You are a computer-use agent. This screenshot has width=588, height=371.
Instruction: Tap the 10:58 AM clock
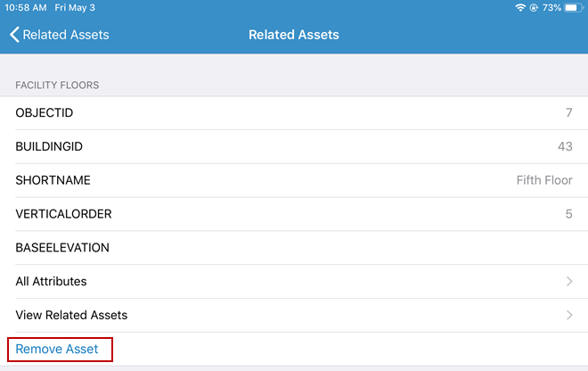pos(27,7)
